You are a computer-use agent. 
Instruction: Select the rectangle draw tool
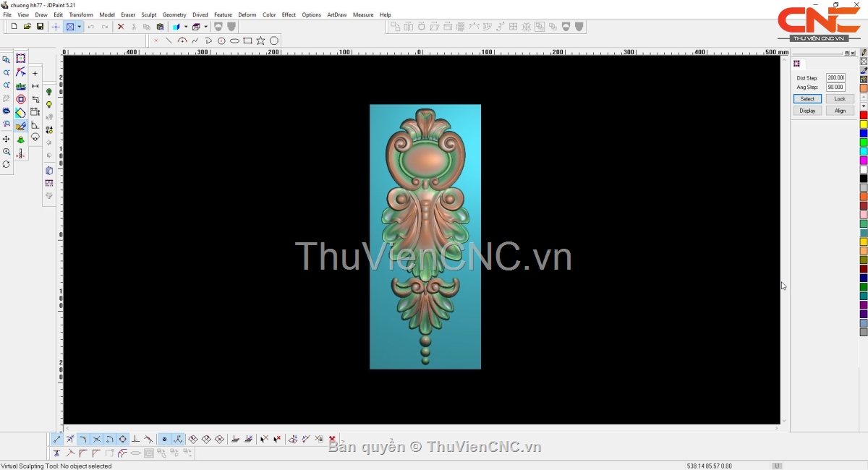coord(247,40)
